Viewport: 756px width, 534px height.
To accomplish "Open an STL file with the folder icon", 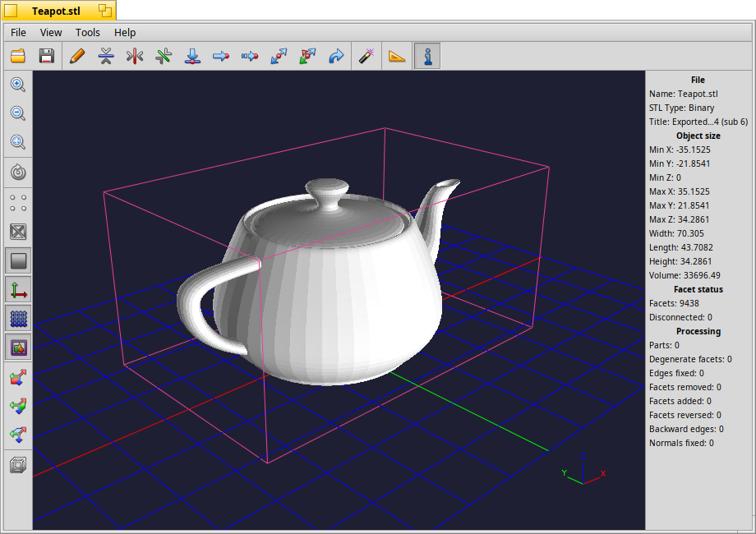I will (18, 56).
